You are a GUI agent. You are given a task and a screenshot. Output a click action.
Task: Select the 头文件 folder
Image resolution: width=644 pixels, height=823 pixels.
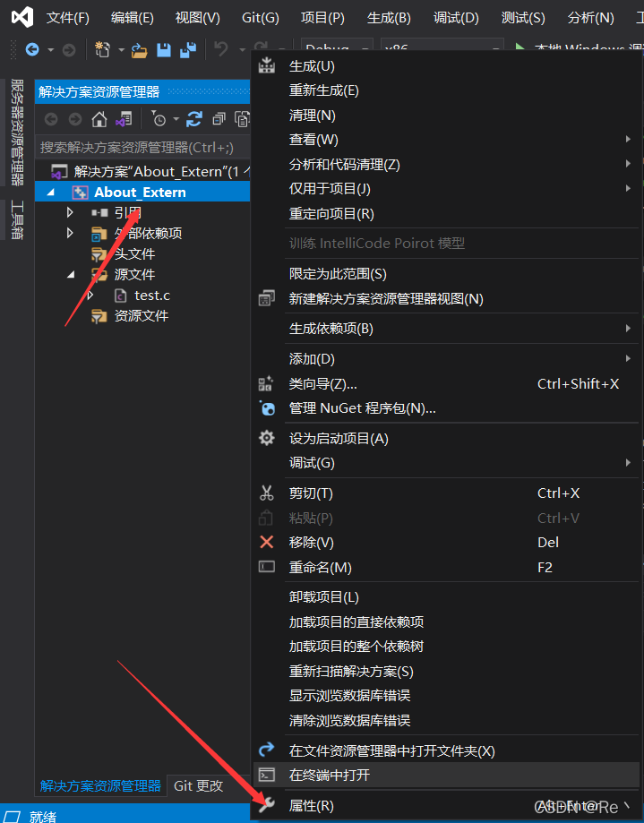point(134,254)
